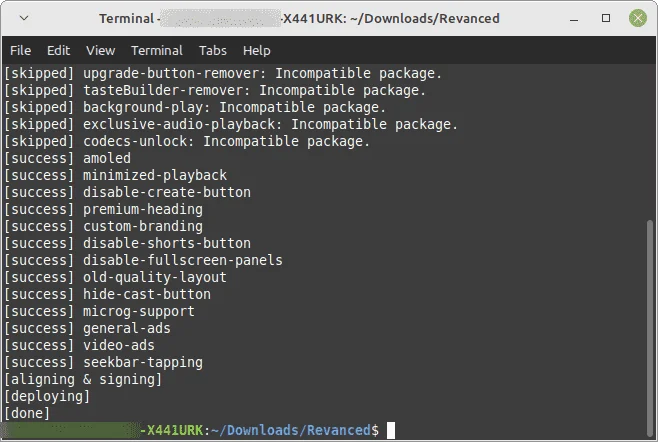Viewport: 658px width, 442px height.
Task: Click the 'disable-shorts-button' line
Action: pos(128,243)
